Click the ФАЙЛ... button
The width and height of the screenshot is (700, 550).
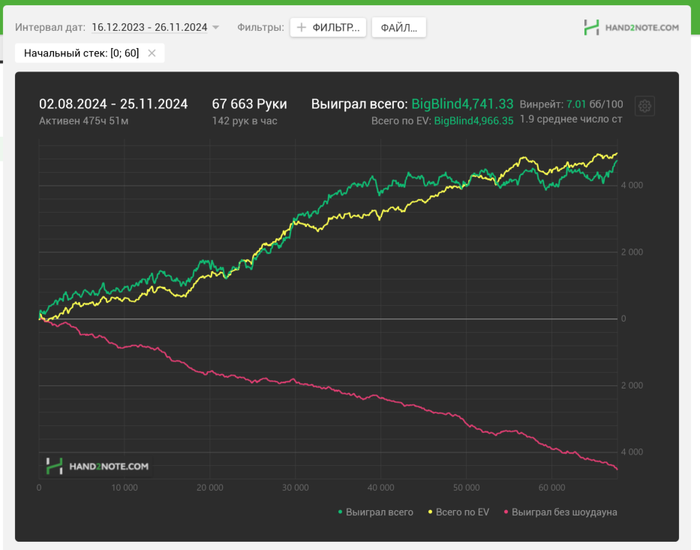click(x=399, y=28)
